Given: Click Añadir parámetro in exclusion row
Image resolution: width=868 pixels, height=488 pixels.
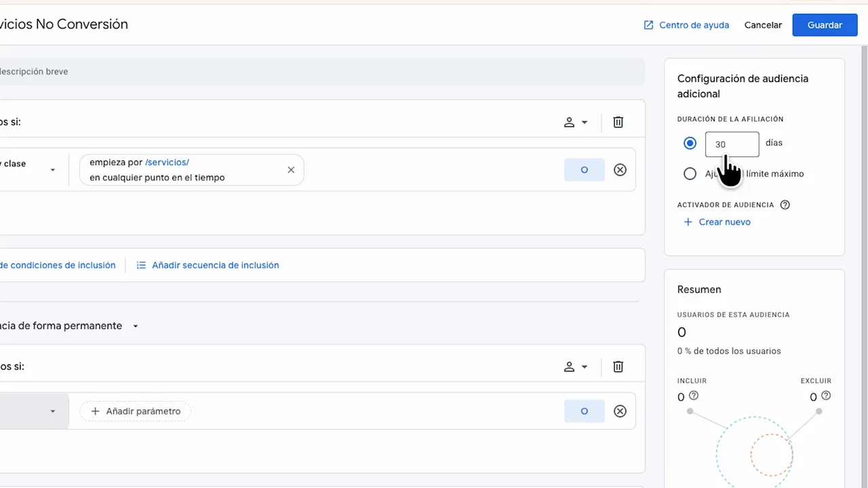Looking at the screenshot, I should tap(135, 411).
